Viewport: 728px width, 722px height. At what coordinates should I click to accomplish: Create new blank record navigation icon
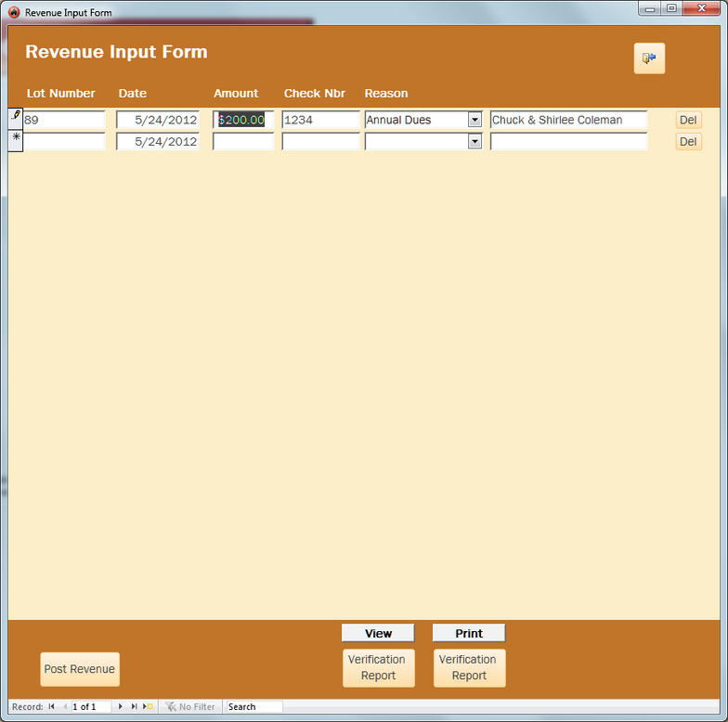(x=149, y=706)
